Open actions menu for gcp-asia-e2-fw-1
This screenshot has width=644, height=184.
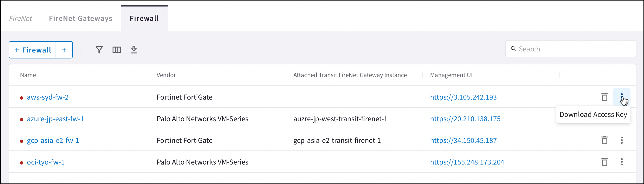pyautogui.click(x=622, y=140)
